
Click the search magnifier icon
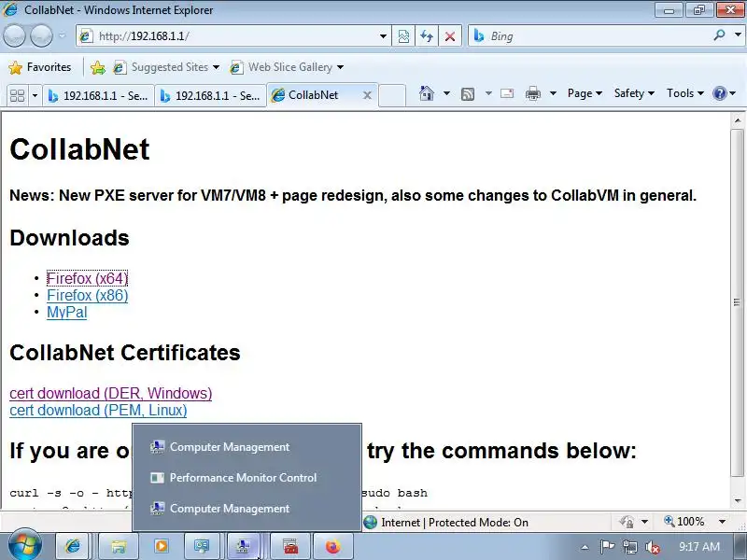tap(719, 35)
